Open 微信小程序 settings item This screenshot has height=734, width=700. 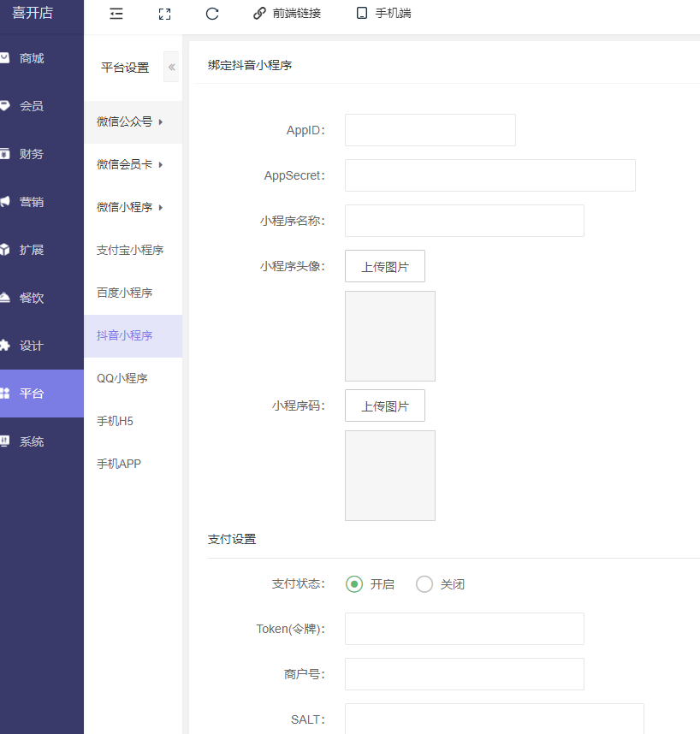[x=133, y=207]
